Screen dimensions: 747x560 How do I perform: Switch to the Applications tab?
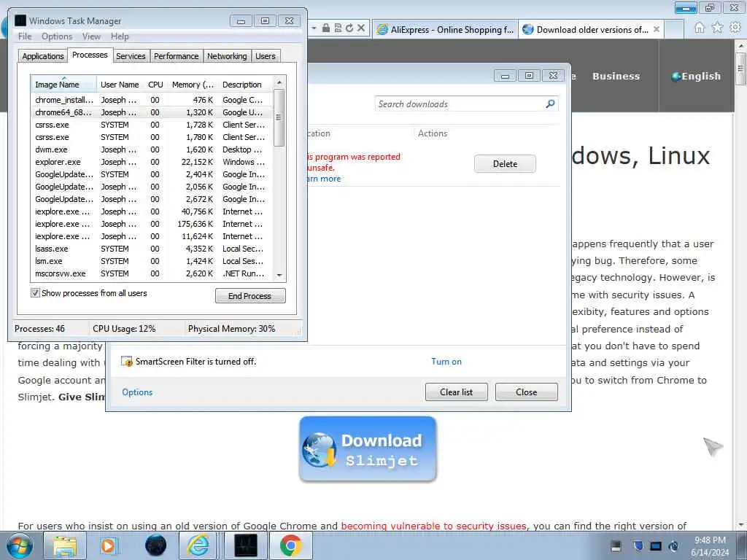click(43, 56)
